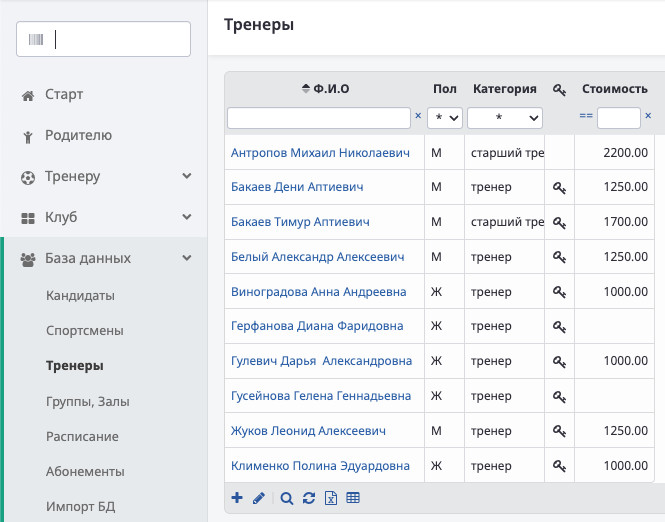The image size is (665, 522).
Task: Click the key column header icon
Action: (x=559, y=89)
